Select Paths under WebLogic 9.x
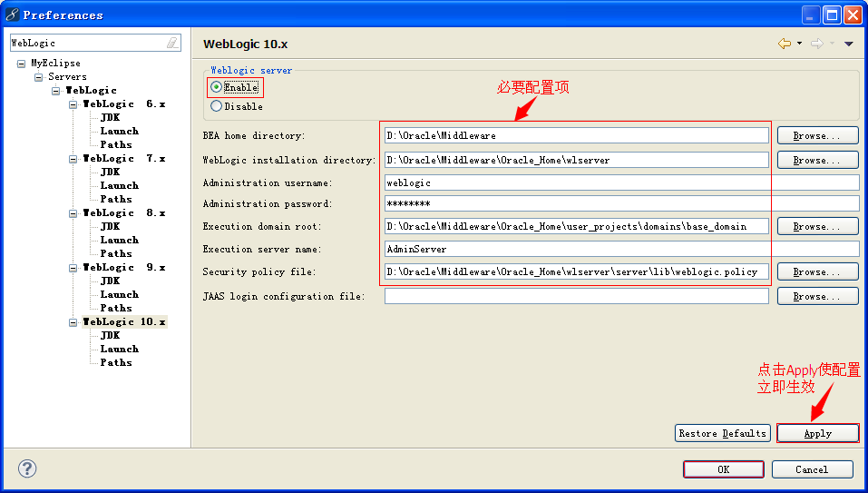Image resolution: width=868 pixels, height=493 pixels. click(x=116, y=308)
